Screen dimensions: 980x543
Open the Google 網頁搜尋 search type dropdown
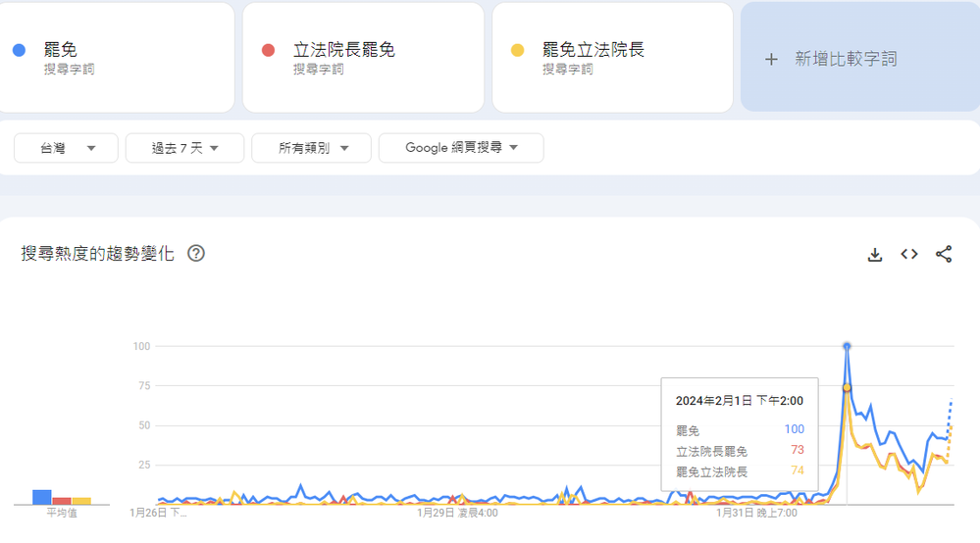click(461, 148)
